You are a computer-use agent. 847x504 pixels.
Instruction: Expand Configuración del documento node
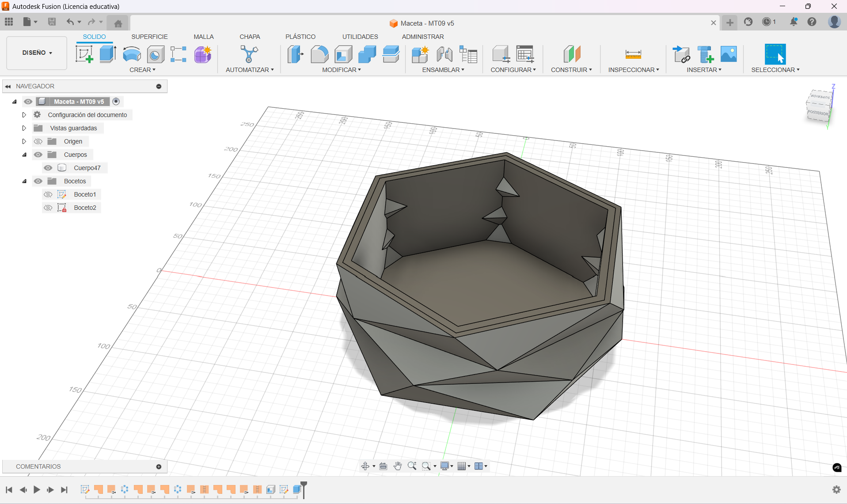pyautogui.click(x=24, y=115)
